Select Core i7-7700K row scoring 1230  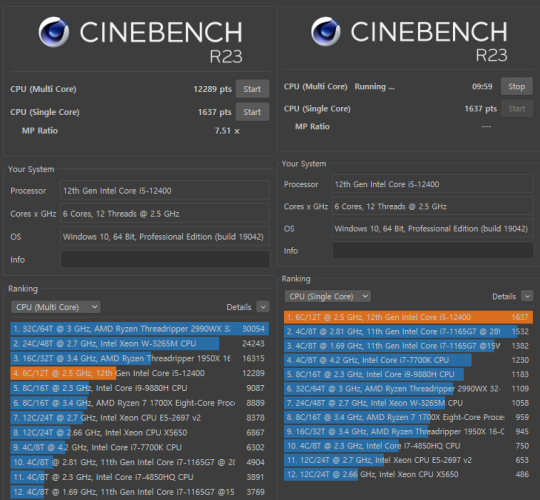(408, 360)
